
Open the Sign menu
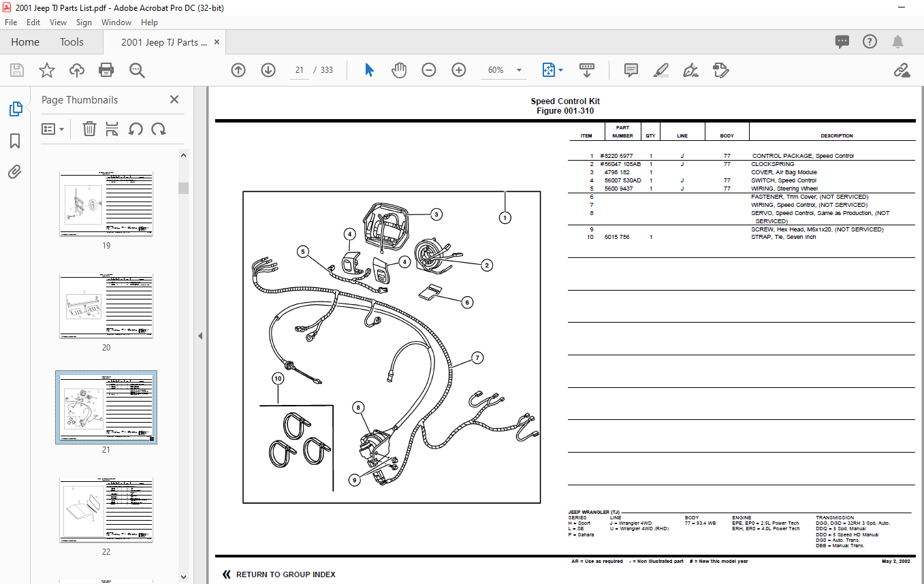[x=84, y=22]
